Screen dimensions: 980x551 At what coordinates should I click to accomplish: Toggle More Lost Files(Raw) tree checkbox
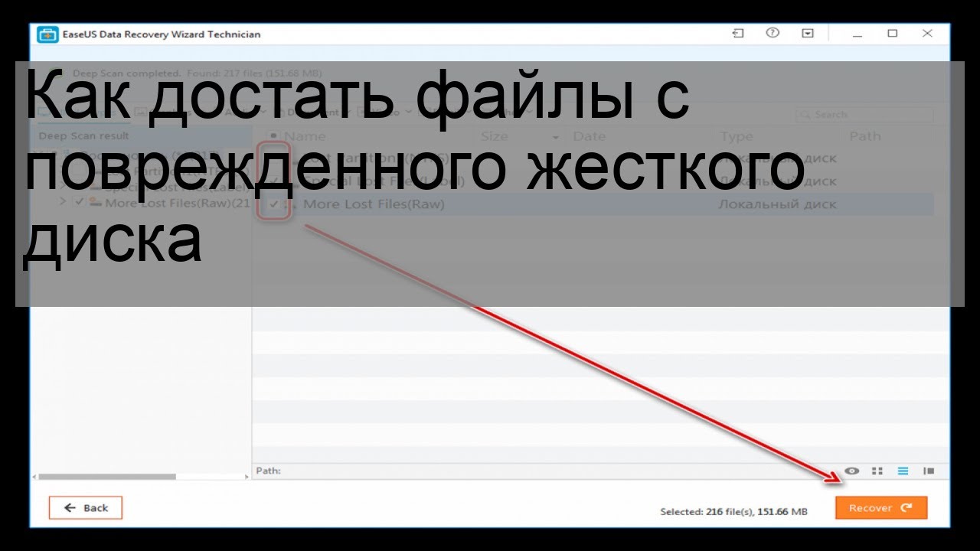point(78,202)
